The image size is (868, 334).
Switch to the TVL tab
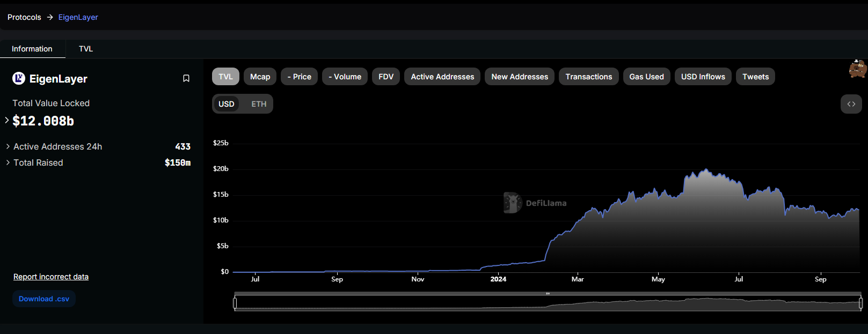pyautogui.click(x=86, y=49)
